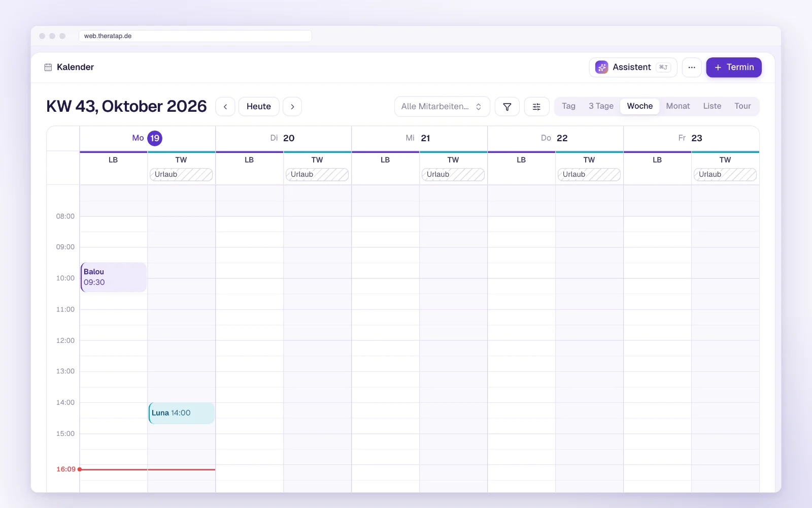Click the TW column header under Monday

pyautogui.click(x=181, y=160)
